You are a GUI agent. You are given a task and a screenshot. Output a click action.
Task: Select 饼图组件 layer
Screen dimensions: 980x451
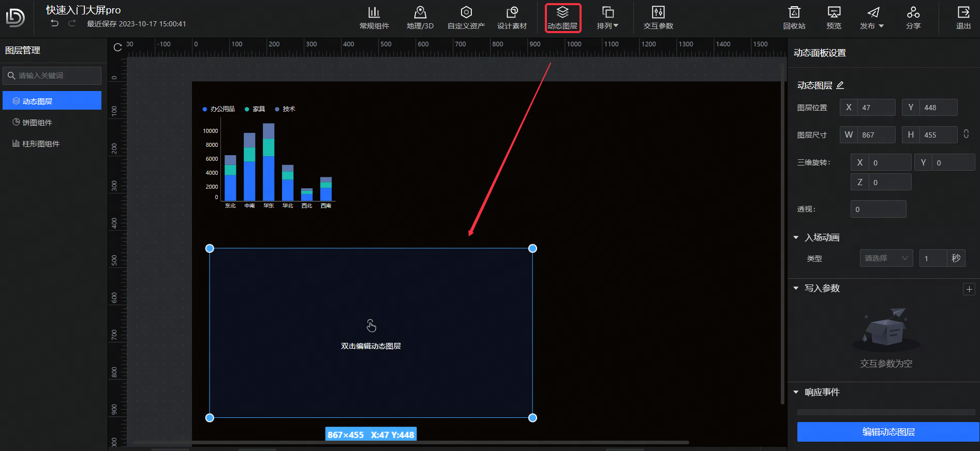[x=52, y=123]
